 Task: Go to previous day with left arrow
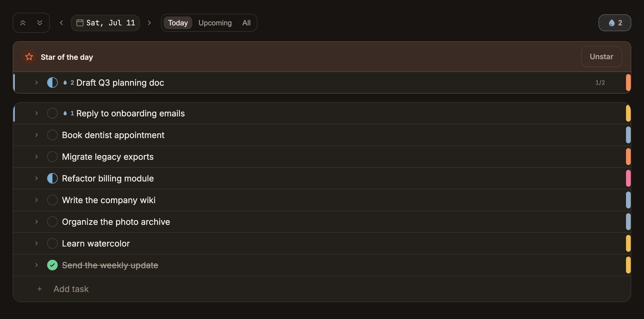pos(61,23)
